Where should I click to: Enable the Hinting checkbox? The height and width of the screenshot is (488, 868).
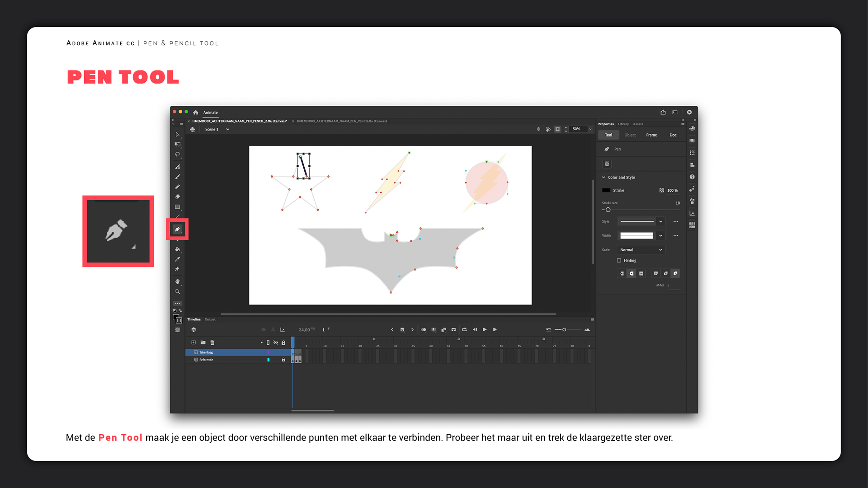pos(619,260)
